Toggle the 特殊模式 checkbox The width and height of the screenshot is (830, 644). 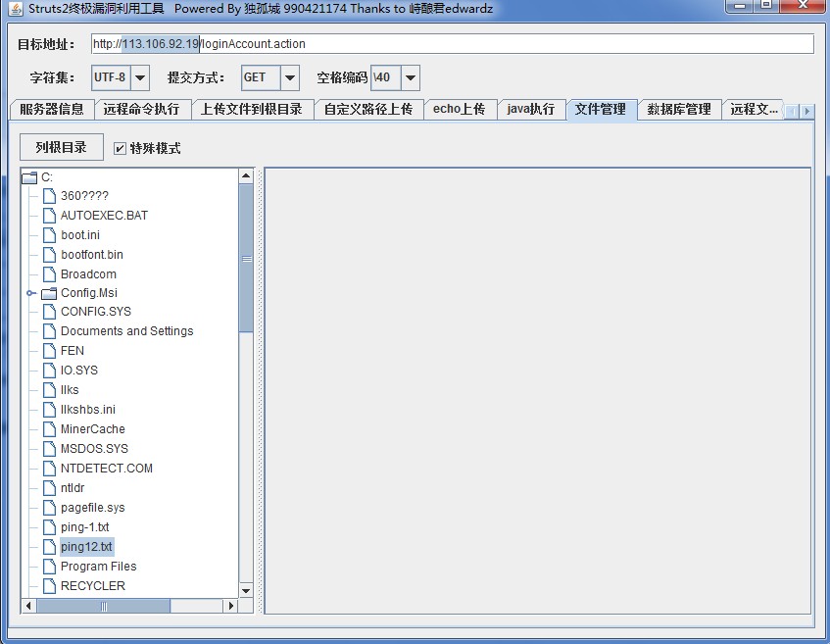coord(120,148)
